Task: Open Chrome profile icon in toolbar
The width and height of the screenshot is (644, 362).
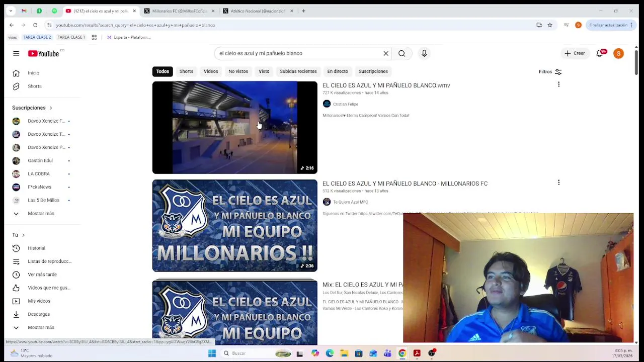Action: [x=578, y=25]
